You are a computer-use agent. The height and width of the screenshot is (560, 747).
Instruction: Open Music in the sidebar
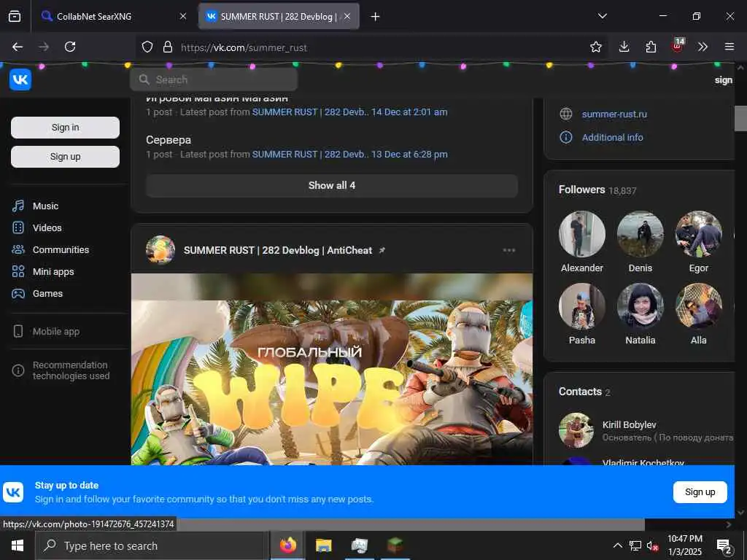pyautogui.click(x=45, y=206)
